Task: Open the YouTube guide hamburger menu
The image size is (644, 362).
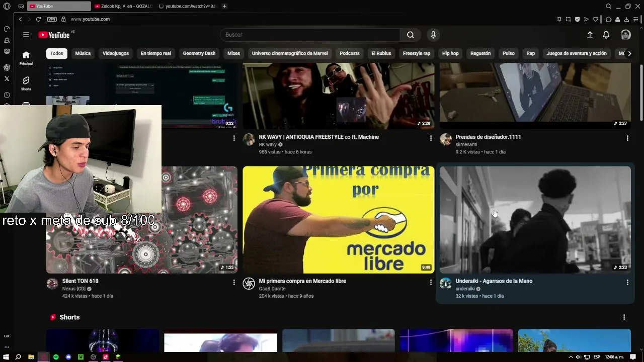Action: tap(26, 35)
